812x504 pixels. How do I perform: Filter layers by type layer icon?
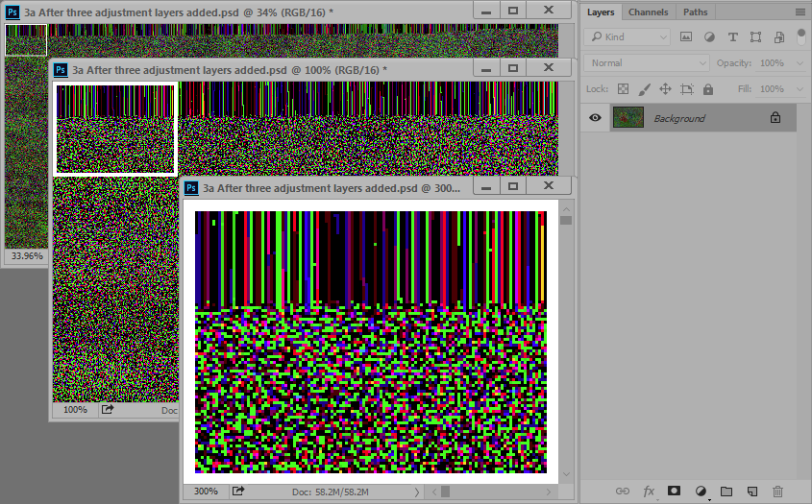[x=733, y=36]
